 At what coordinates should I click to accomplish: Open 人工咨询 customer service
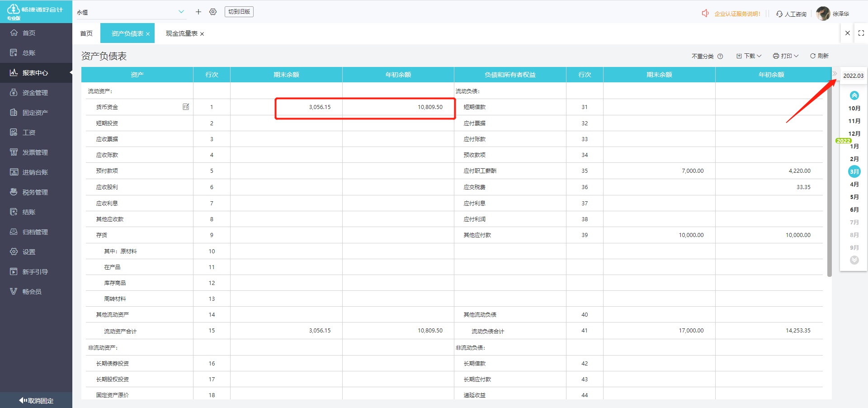point(792,14)
